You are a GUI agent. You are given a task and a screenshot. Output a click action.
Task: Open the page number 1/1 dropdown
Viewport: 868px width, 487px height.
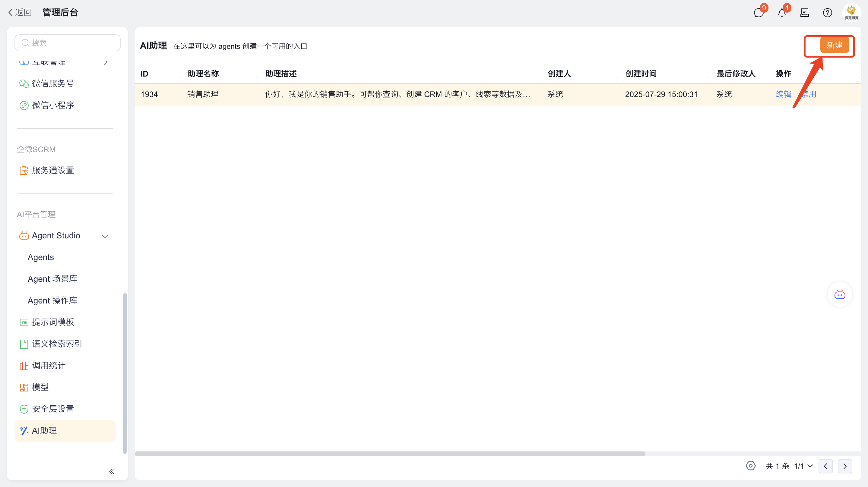pos(804,466)
